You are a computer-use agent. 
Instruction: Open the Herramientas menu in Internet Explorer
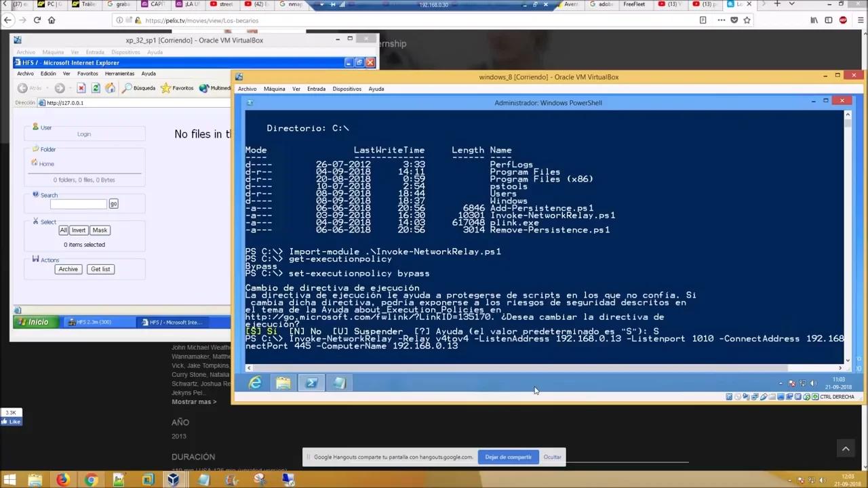120,73
